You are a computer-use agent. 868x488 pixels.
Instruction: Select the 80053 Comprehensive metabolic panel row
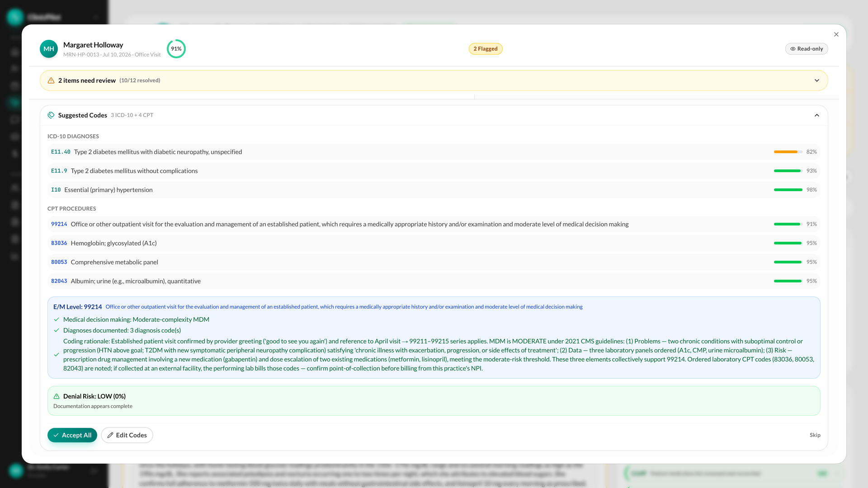click(434, 262)
